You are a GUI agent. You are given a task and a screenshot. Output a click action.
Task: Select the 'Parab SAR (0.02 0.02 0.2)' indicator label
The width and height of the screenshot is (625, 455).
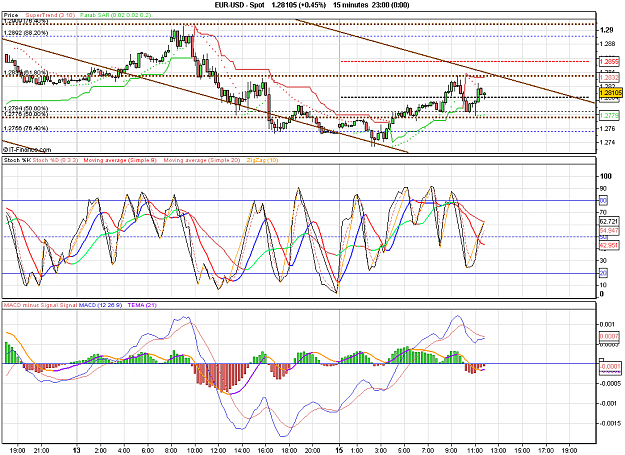point(115,15)
